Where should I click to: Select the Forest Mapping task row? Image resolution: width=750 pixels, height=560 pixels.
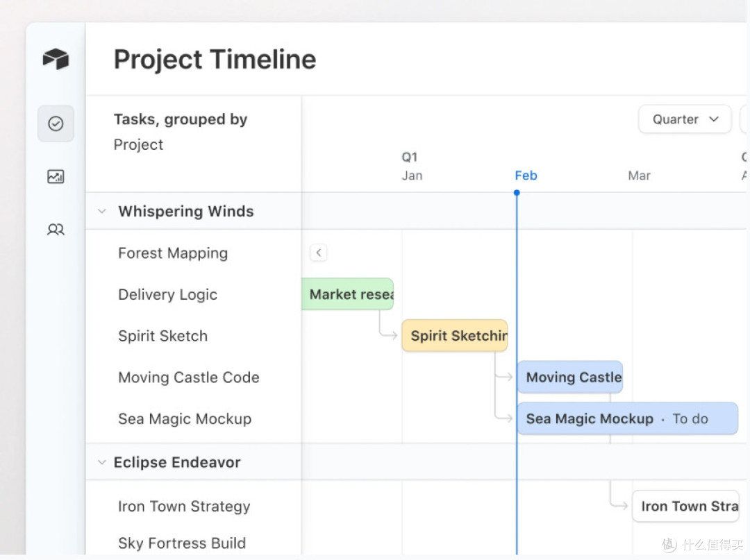point(194,253)
